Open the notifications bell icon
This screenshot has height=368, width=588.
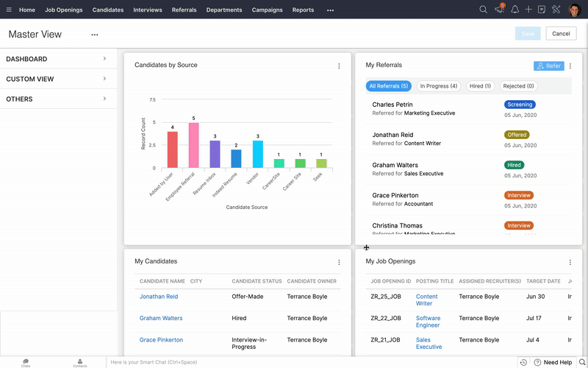(x=515, y=10)
